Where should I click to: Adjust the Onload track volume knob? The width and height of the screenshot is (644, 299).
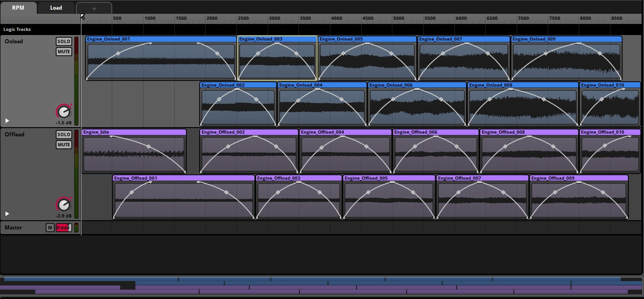point(63,111)
